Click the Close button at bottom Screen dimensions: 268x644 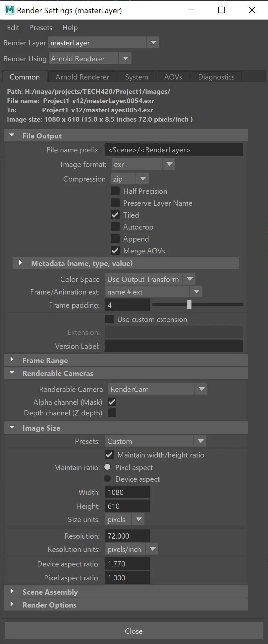point(134,631)
